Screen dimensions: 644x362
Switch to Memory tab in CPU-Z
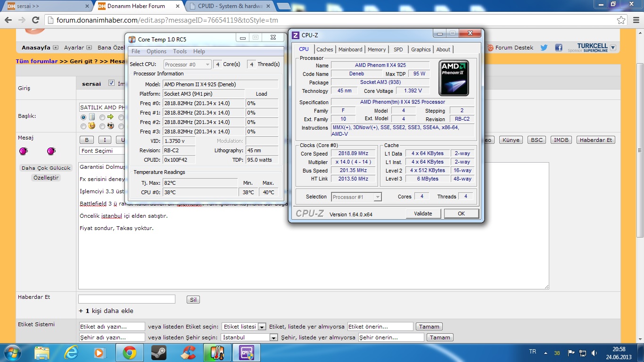pos(377,49)
